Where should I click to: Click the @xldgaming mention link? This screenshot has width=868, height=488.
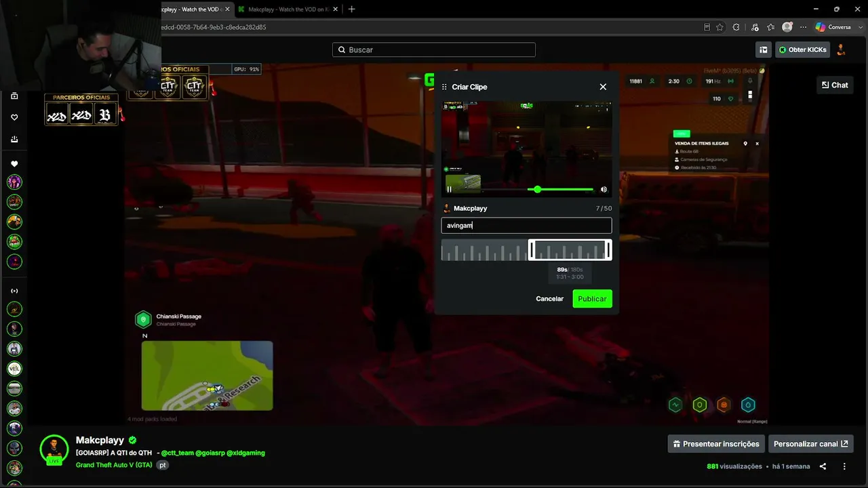point(245,453)
